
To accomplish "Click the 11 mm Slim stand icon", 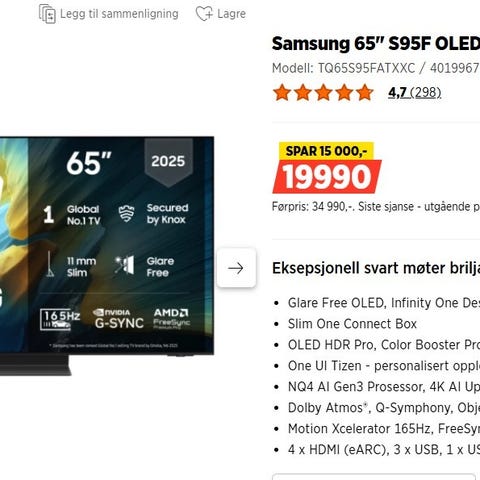I will click(x=50, y=264).
